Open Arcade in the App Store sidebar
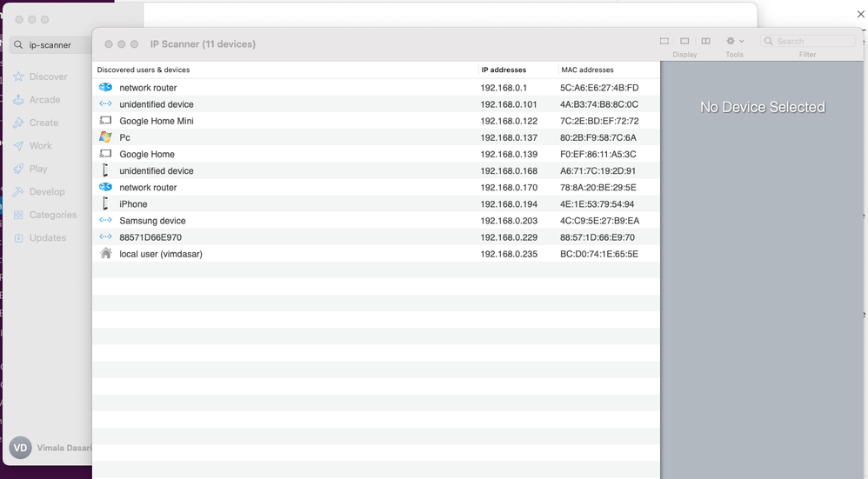Viewport: 868px width, 479px height. pos(44,100)
